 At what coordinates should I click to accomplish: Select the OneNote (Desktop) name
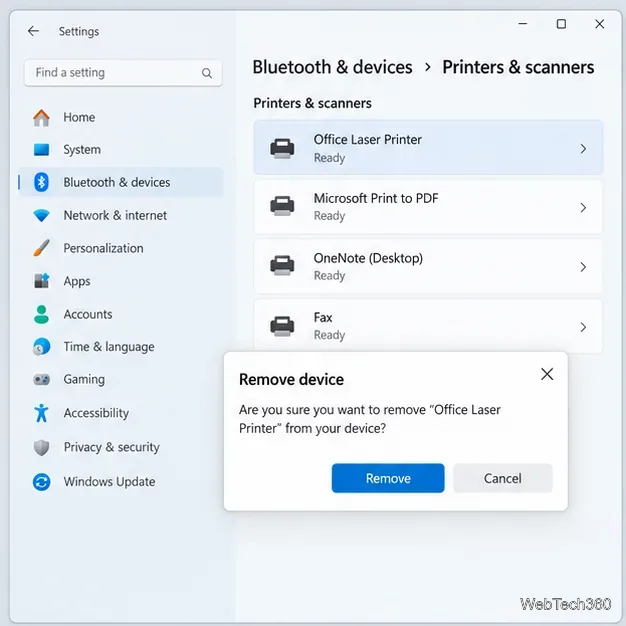(x=368, y=258)
